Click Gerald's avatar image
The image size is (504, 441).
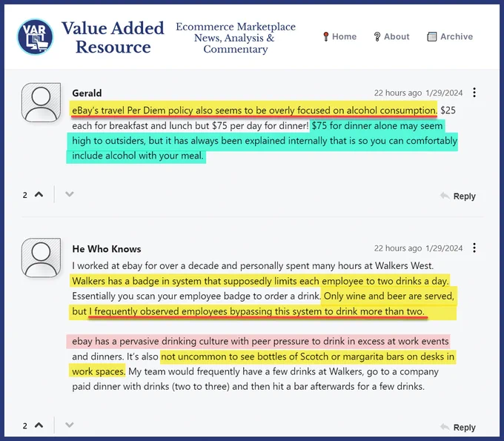pyautogui.click(x=42, y=102)
